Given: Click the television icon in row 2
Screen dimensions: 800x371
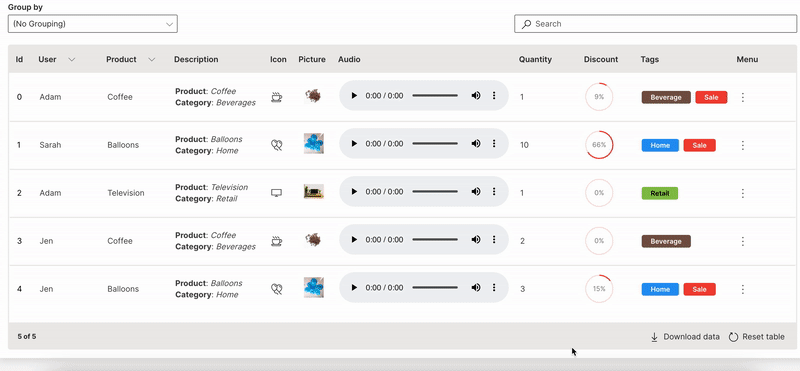Looking at the screenshot, I should point(277,193).
